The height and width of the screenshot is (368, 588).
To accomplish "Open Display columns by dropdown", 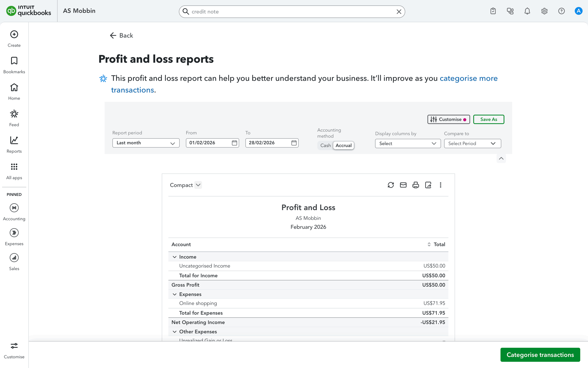I will coord(408,144).
